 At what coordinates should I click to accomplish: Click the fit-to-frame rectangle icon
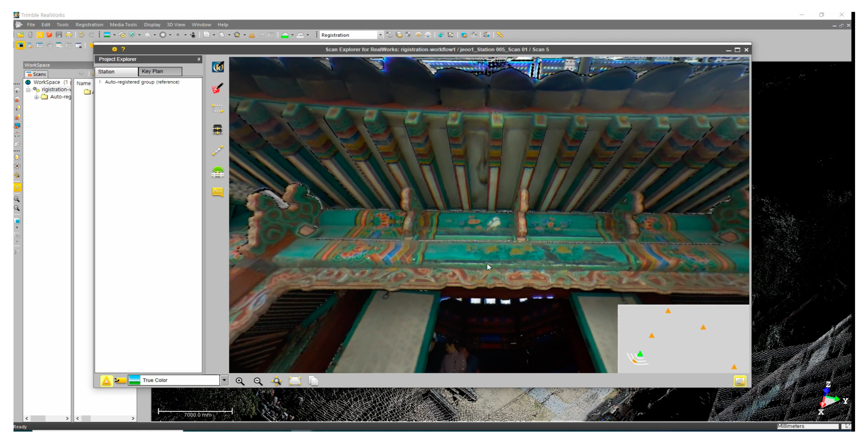click(294, 381)
